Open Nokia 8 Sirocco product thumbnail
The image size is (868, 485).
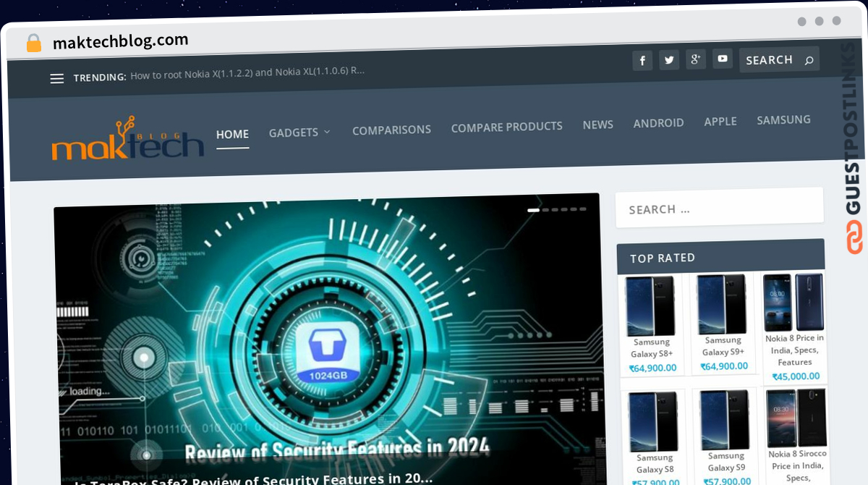pos(797,418)
